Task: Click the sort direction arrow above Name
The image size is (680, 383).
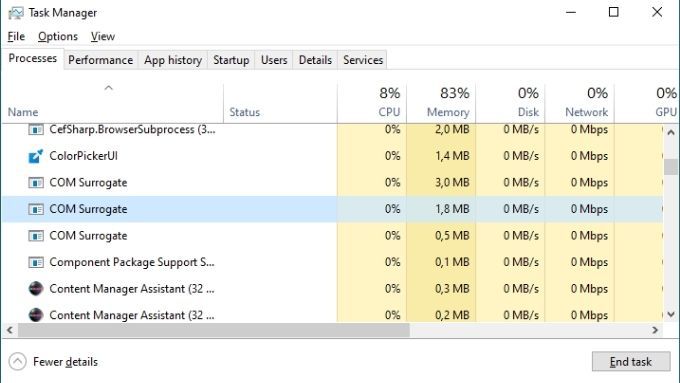Action: (108, 88)
